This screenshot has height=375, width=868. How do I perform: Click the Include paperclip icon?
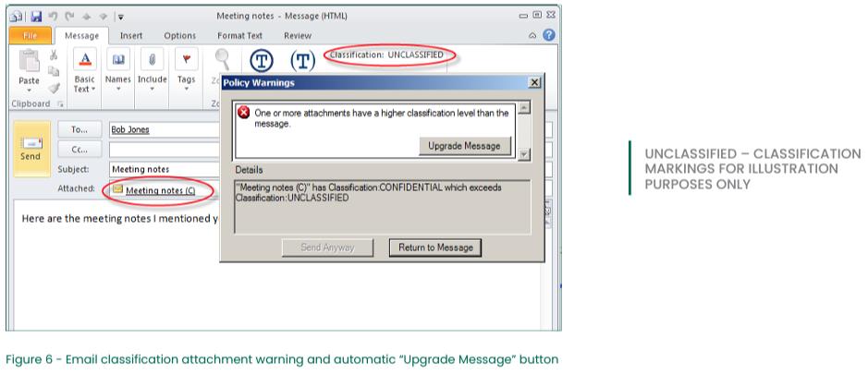coord(152,60)
